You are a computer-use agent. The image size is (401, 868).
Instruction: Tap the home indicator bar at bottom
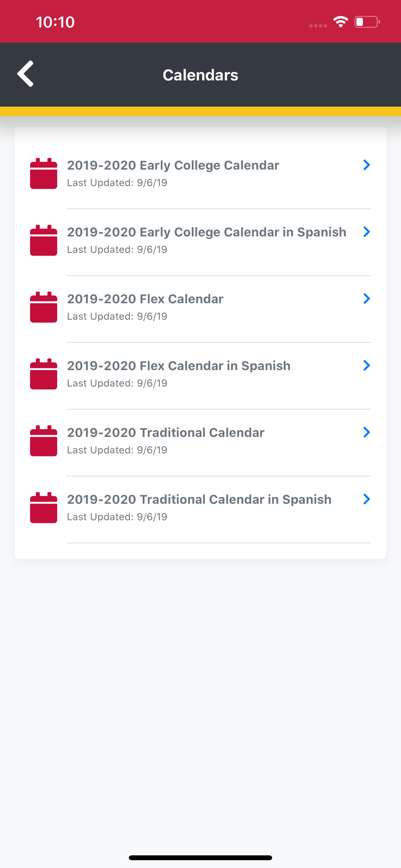click(x=200, y=858)
